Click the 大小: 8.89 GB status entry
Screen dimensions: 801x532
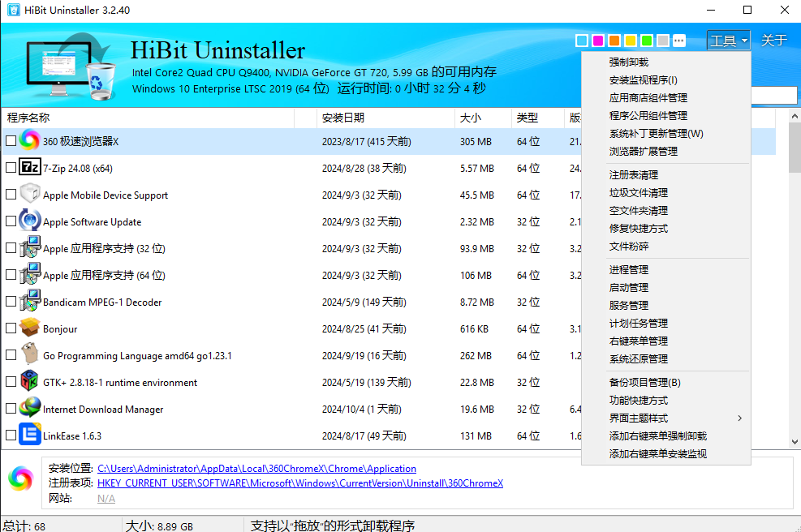(x=159, y=526)
